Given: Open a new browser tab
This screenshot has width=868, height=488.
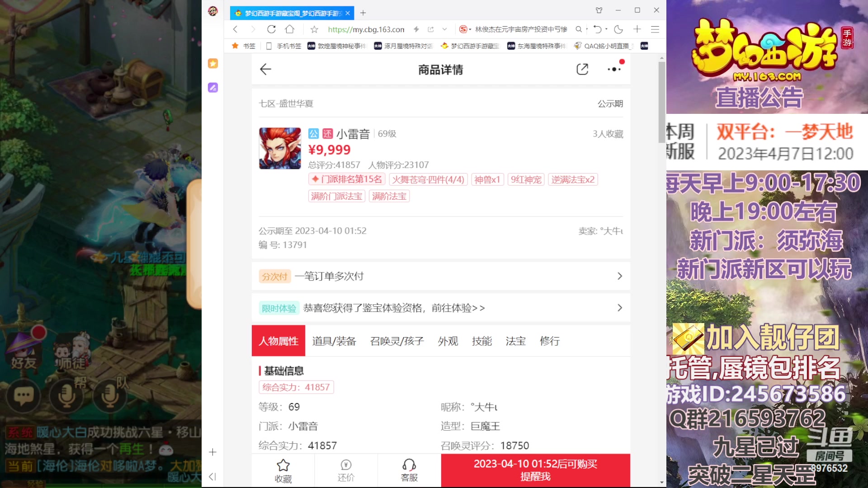Looking at the screenshot, I should [x=363, y=13].
